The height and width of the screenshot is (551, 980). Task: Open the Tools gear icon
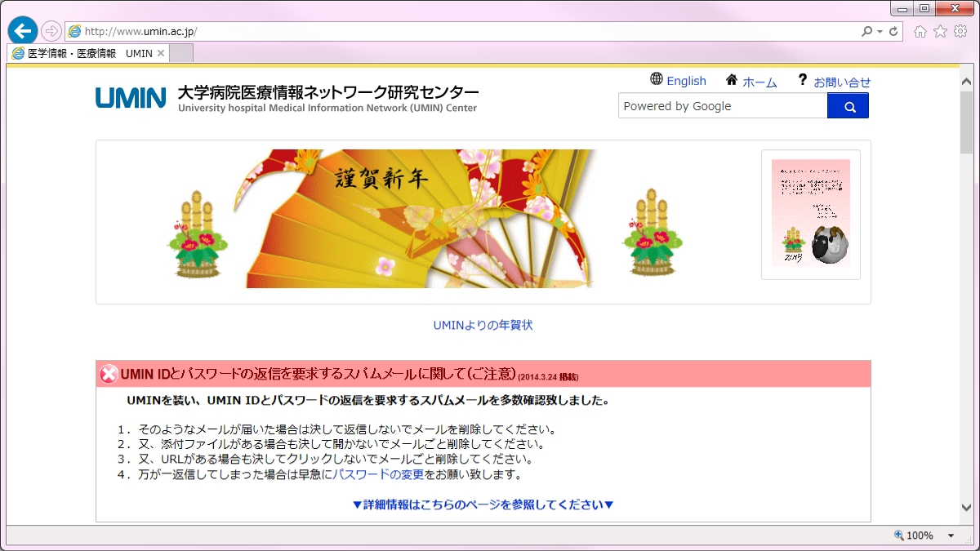point(960,32)
